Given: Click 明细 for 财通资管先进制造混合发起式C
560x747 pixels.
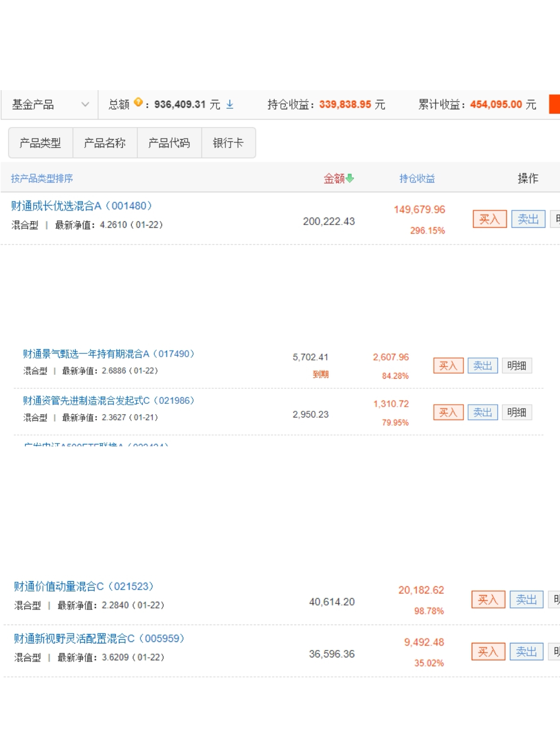Looking at the screenshot, I should [x=517, y=412].
